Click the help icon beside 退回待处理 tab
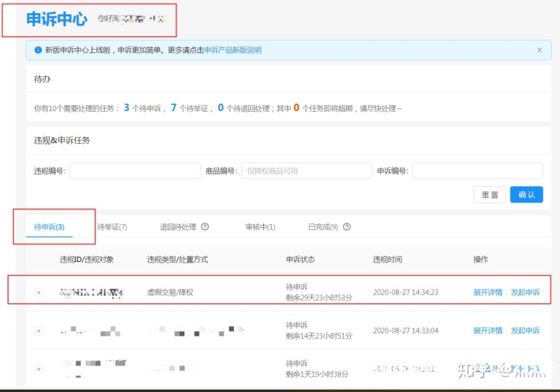This screenshot has width=560, height=392. tap(205, 227)
